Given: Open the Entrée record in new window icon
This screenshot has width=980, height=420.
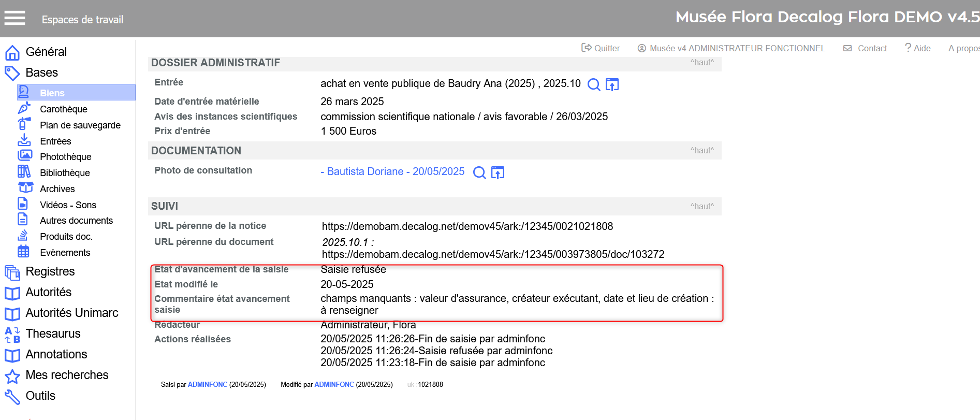Looking at the screenshot, I should click(x=612, y=84).
